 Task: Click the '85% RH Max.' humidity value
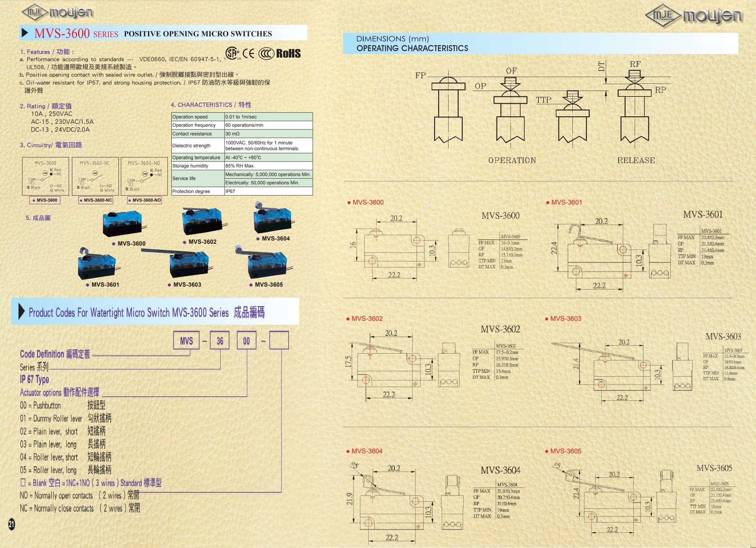click(268, 166)
